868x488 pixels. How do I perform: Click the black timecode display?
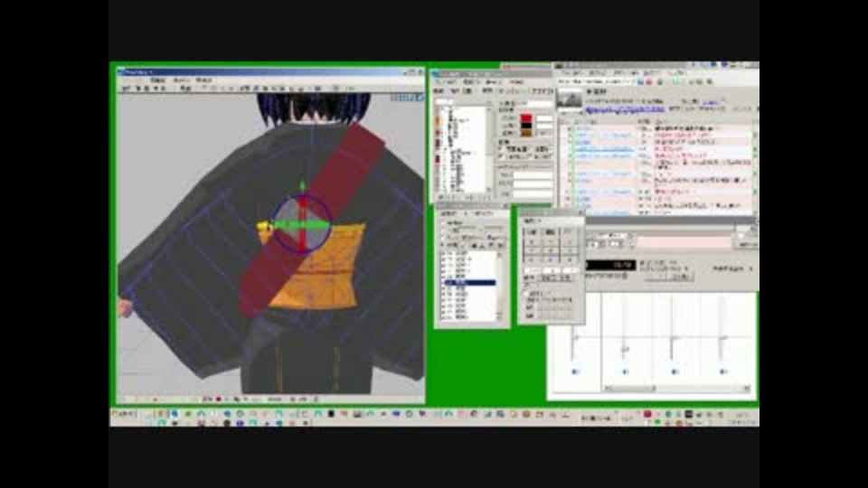pyautogui.click(x=610, y=266)
